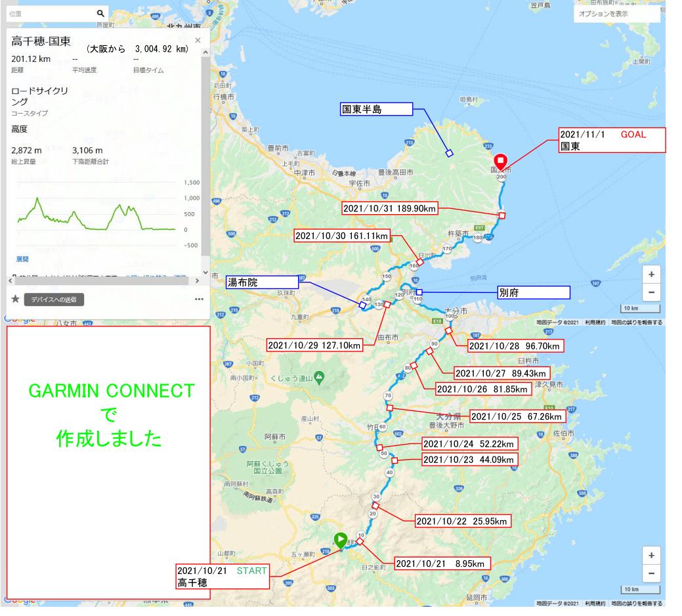Click the horizontal scroll right arrow
The height and width of the screenshot is (616, 682).
click(x=197, y=281)
